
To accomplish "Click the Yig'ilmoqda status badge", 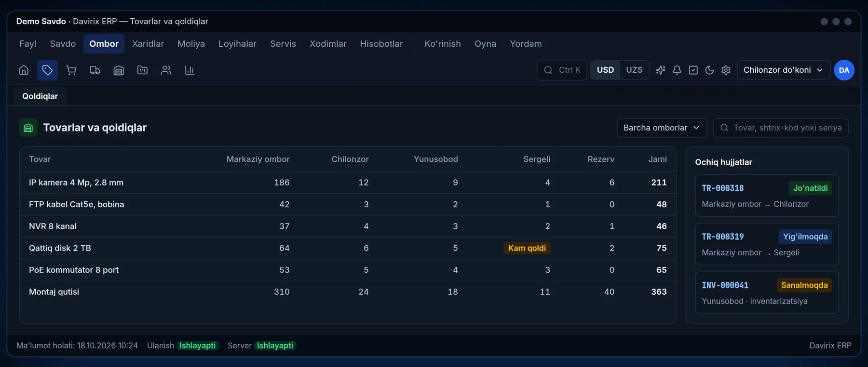I will 805,236.
